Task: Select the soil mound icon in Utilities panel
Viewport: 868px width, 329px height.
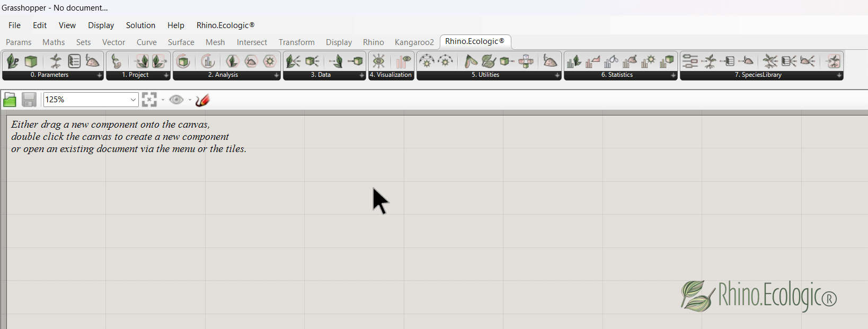Action: [x=551, y=61]
